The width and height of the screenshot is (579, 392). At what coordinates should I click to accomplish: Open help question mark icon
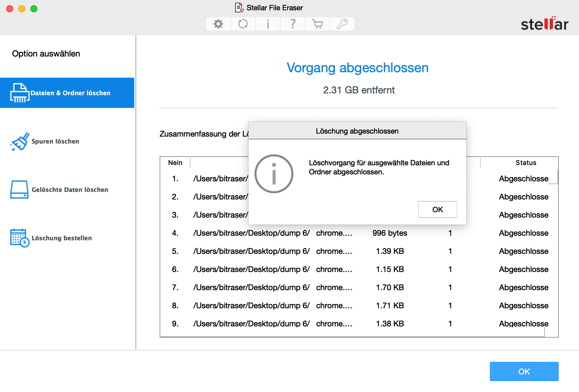click(293, 24)
